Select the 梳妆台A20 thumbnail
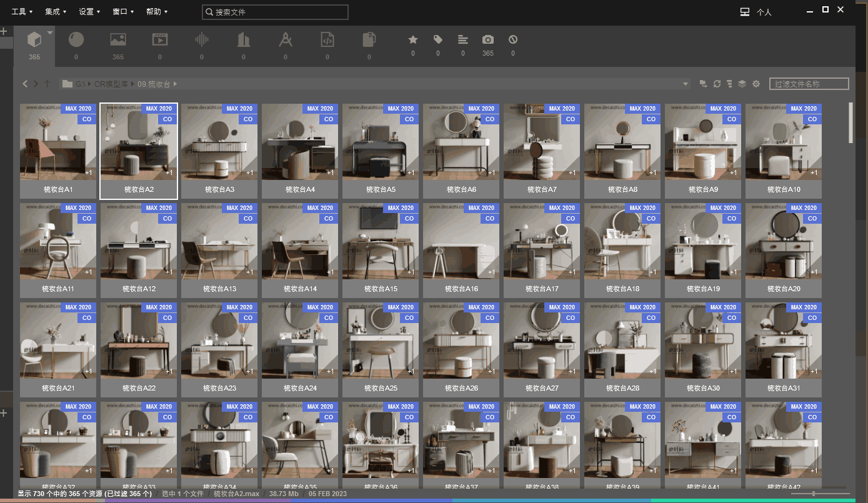 click(x=784, y=241)
